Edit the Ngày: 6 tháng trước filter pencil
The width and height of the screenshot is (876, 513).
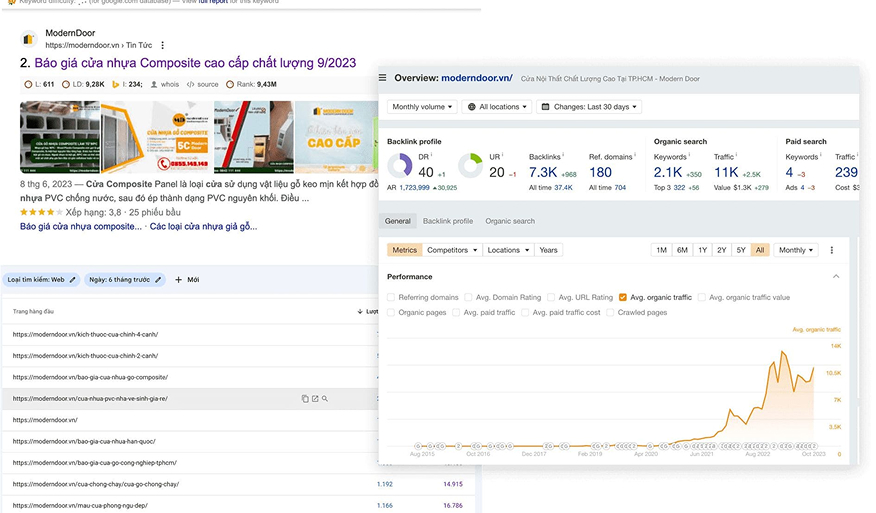pyautogui.click(x=158, y=279)
